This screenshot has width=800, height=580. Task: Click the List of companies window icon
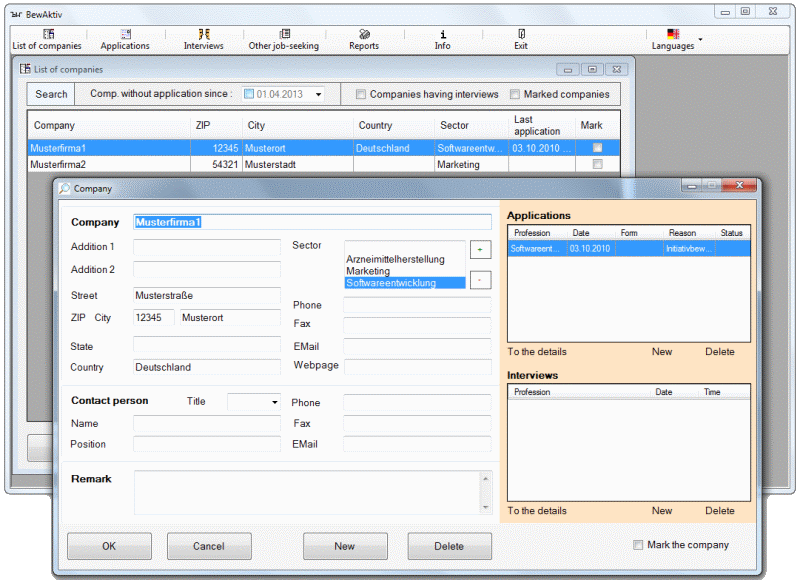(25, 69)
